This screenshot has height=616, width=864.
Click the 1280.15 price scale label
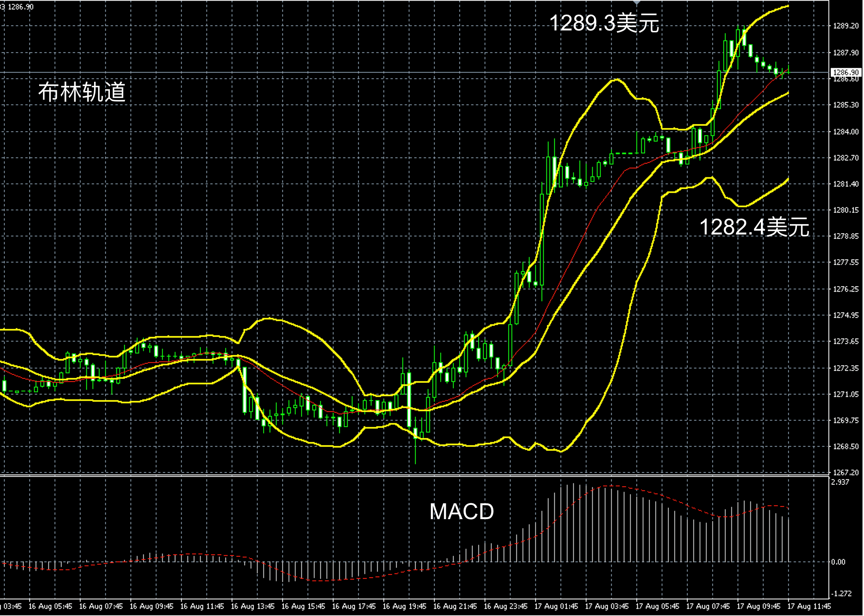pos(845,210)
